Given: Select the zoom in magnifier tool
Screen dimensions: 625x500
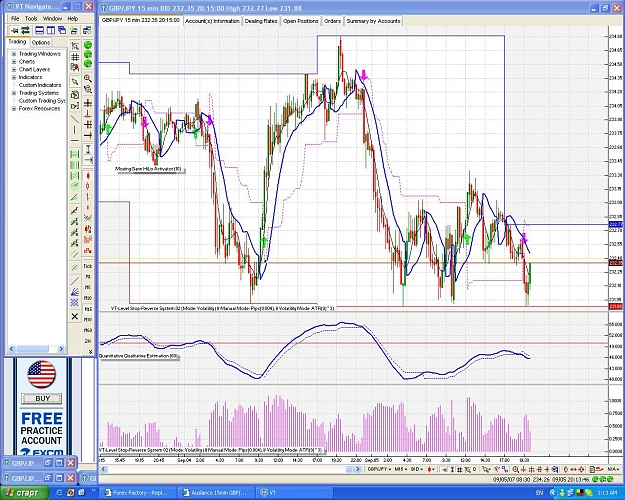Looking at the screenshot, I should (88, 79).
